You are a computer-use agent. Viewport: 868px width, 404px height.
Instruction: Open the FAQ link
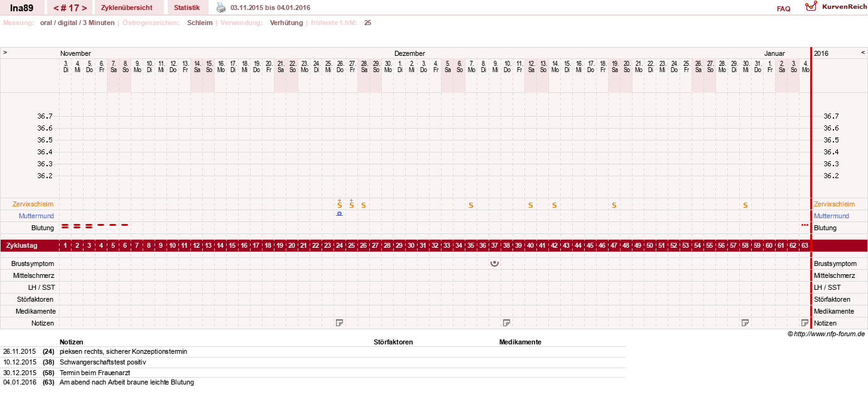point(783,9)
